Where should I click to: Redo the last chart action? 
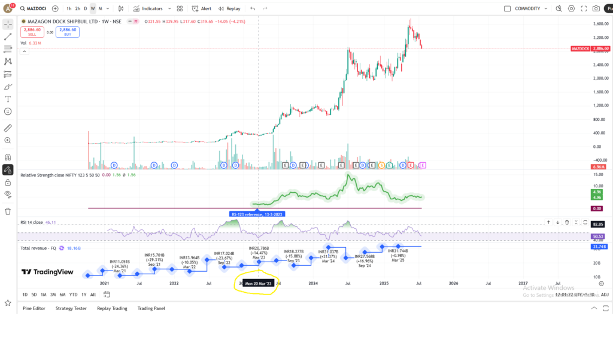pyautogui.click(x=265, y=8)
